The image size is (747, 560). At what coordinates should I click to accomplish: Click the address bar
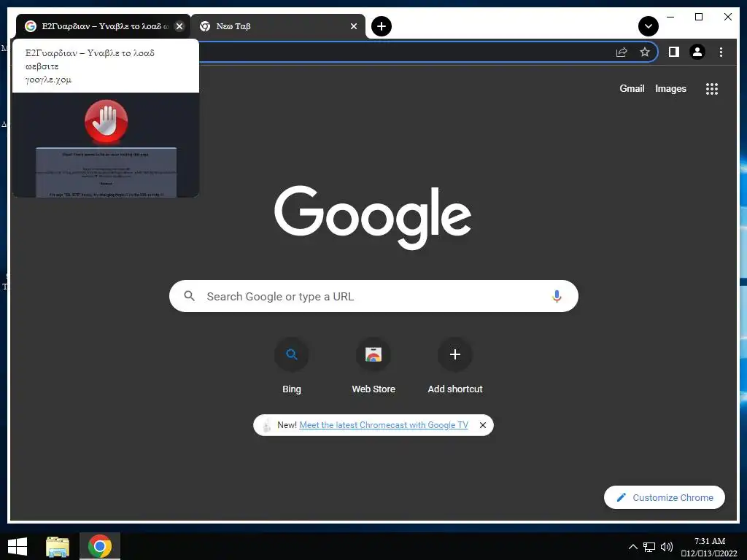405,52
